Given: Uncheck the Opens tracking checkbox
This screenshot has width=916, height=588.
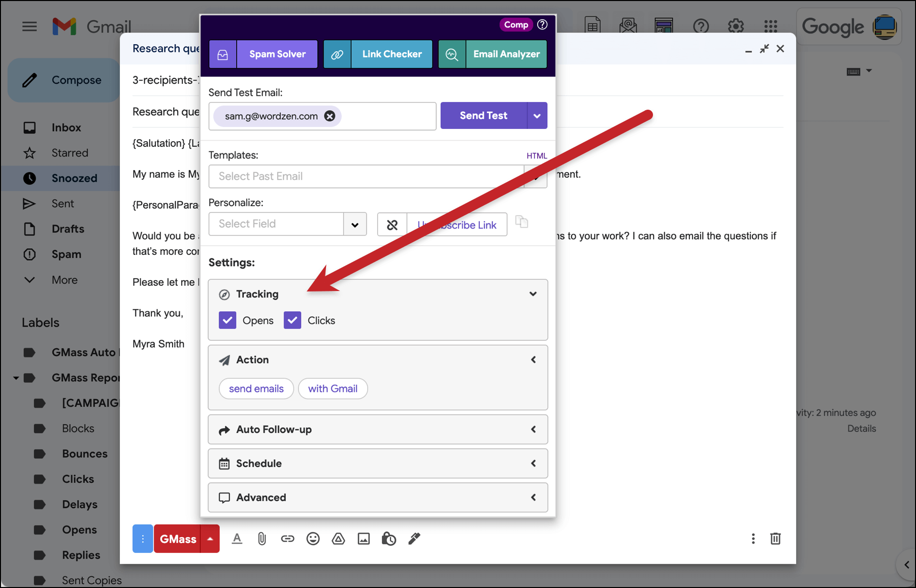Looking at the screenshot, I should point(227,320).
